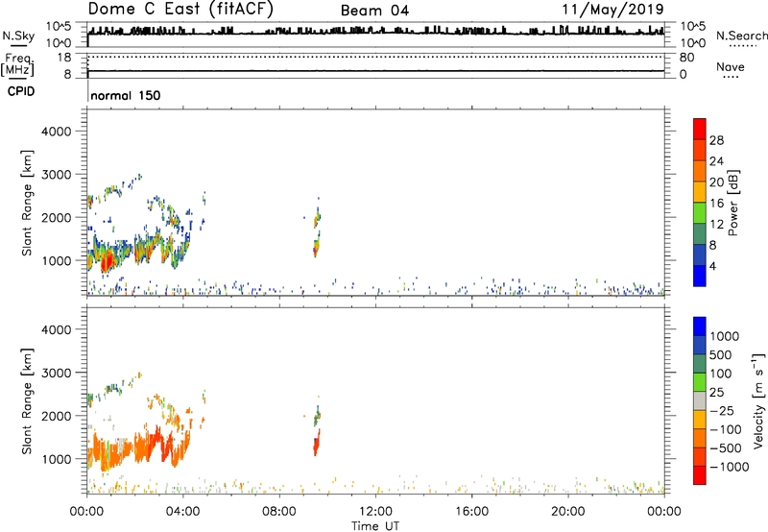Click the "28" power colorbar label
The height and width of the screenshot is (532, 768).
(x=716, y=140)
